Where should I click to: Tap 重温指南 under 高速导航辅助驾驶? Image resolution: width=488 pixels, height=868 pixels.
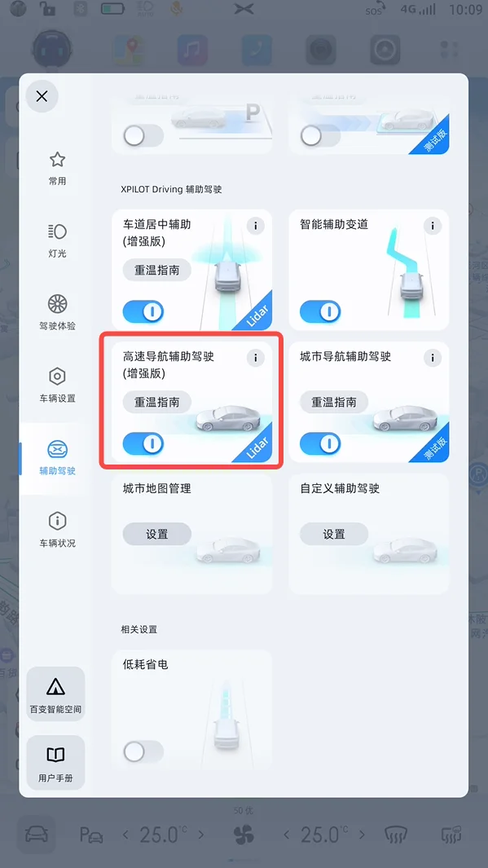coord(156,403)
